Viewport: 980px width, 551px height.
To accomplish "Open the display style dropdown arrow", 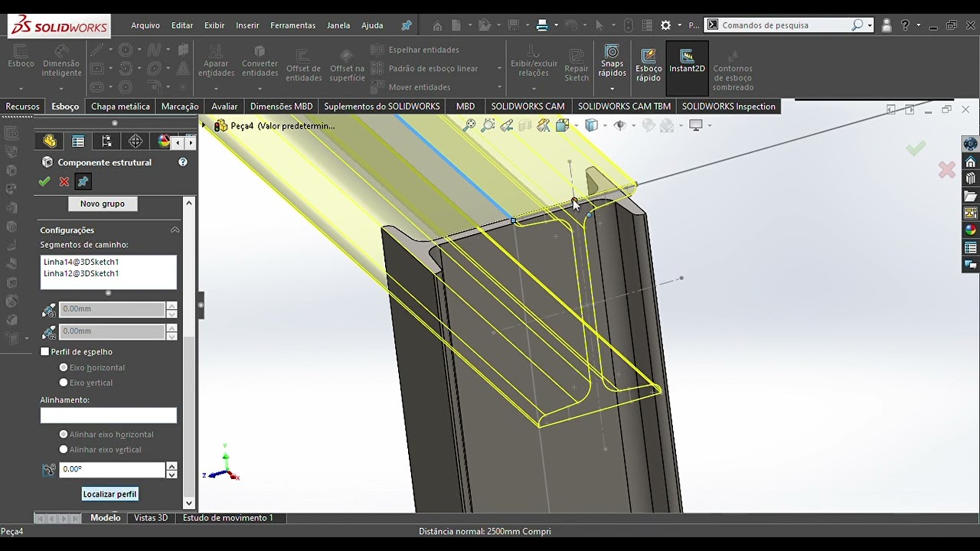I will point(604,126).
